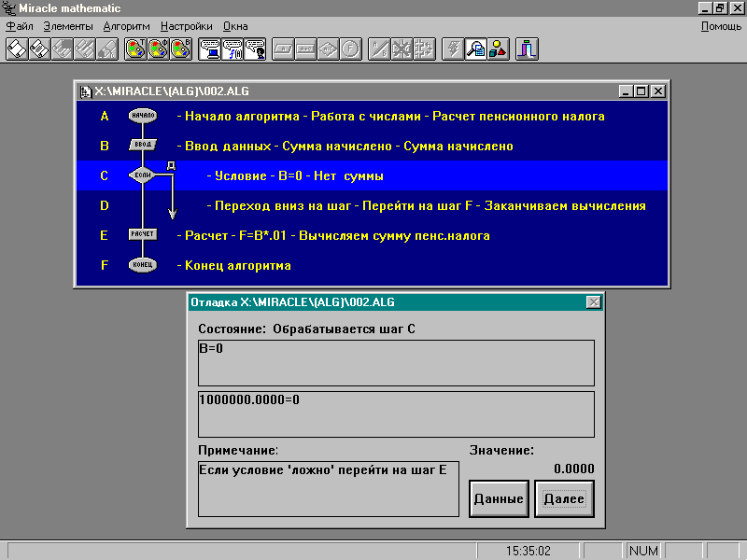This screenshot has width=747, height=560.
Task: Click the colored geometric shapes icon
Action: [499, 49]
